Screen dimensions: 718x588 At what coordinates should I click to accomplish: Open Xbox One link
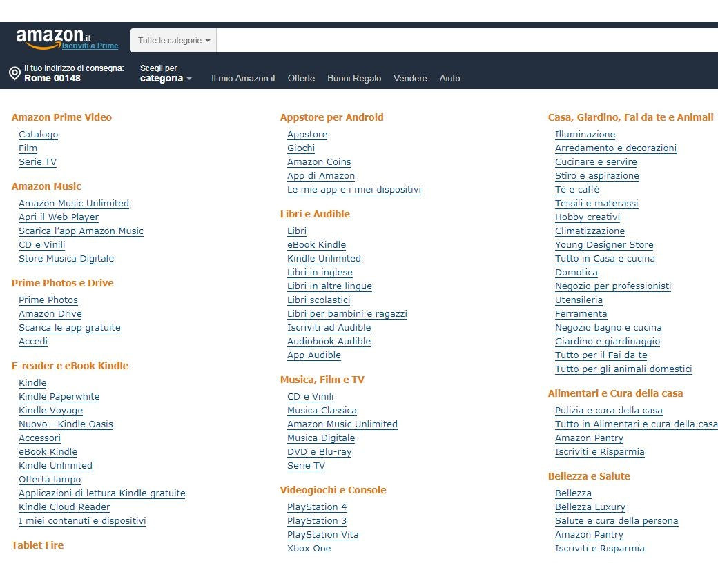point(309,549)
